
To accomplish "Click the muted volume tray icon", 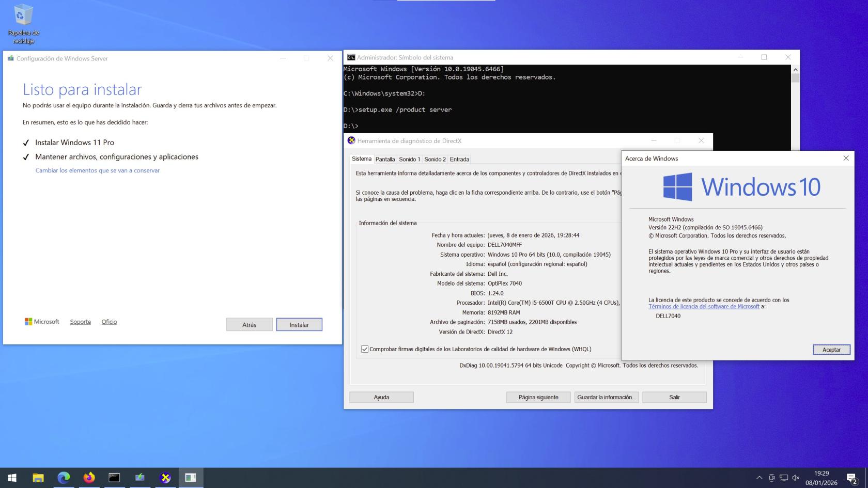I will (x=796, y=478).
